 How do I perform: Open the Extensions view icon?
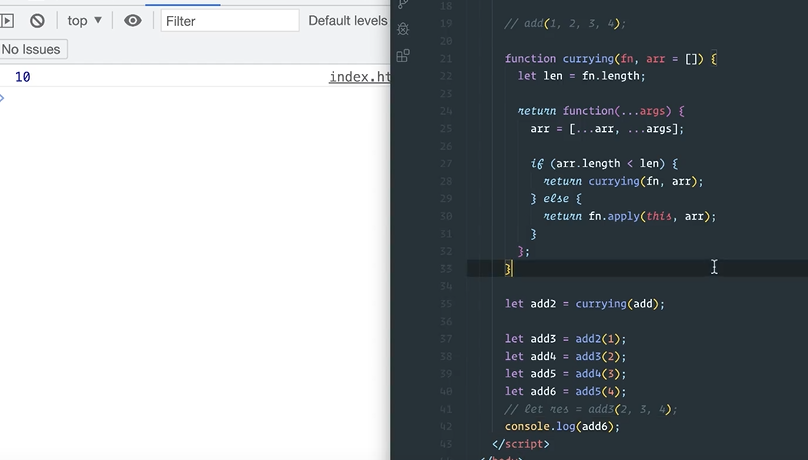[403, 56]
